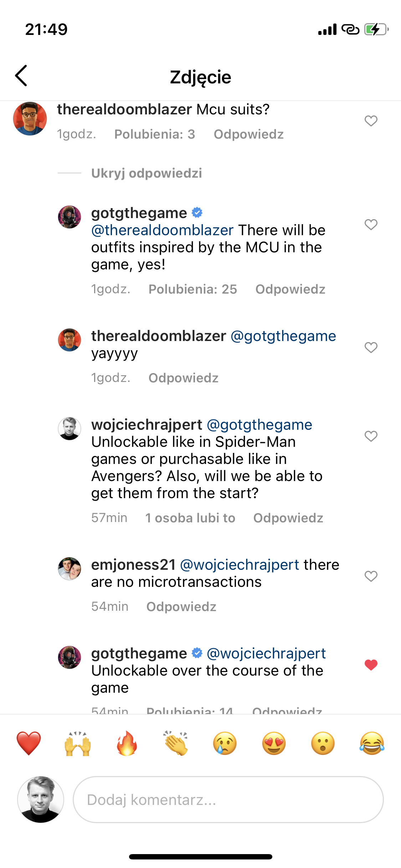Tap Odpowiedz under the "yayyyy" reply
401x868 pixels.
pyautogui.click(x=183, y=378)
